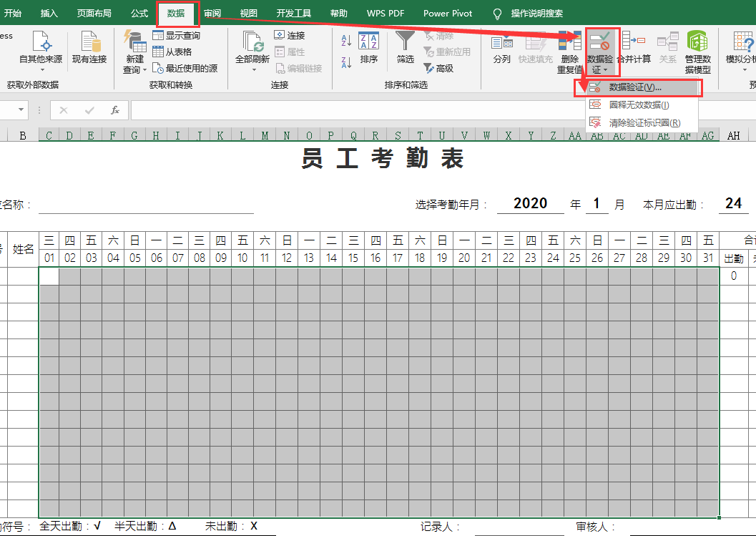Click the 分列 (Text to Columns) icon
Image resolution: width=756 pixels, height=536 pixels.
point(501,42)
